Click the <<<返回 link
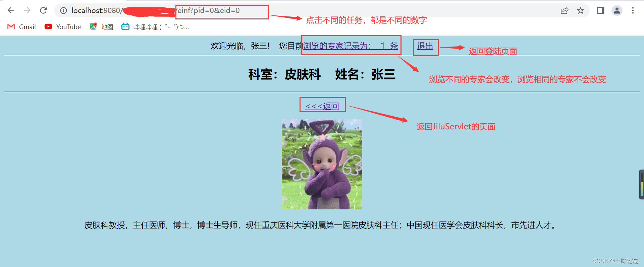644x267 pixels. click(322, 106)
